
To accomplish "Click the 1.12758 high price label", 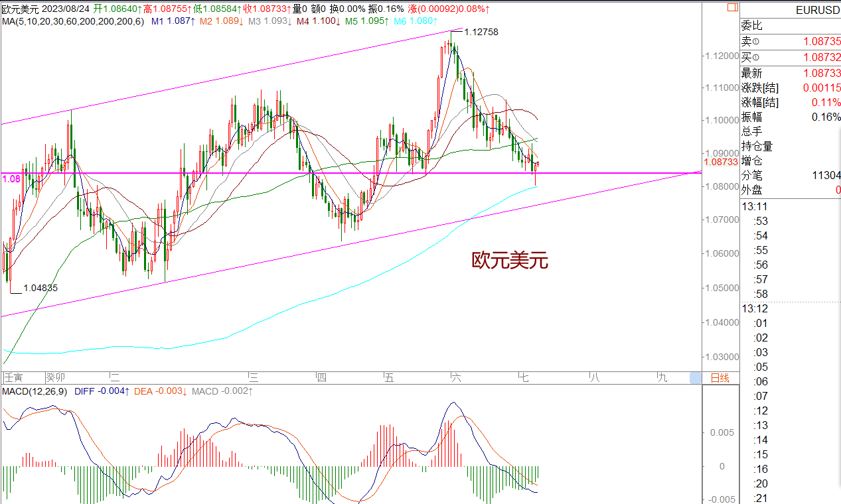I will tap(481, 32).
